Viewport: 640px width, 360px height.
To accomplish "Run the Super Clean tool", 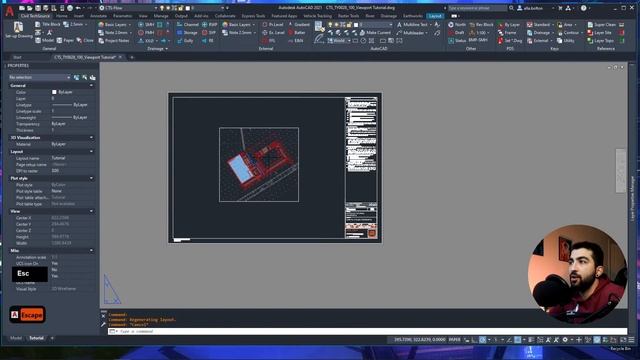I will (601, 24).
